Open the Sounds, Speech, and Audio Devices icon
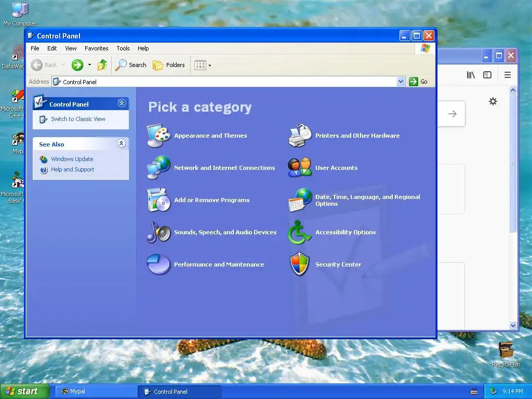 [x=159, y=232]
